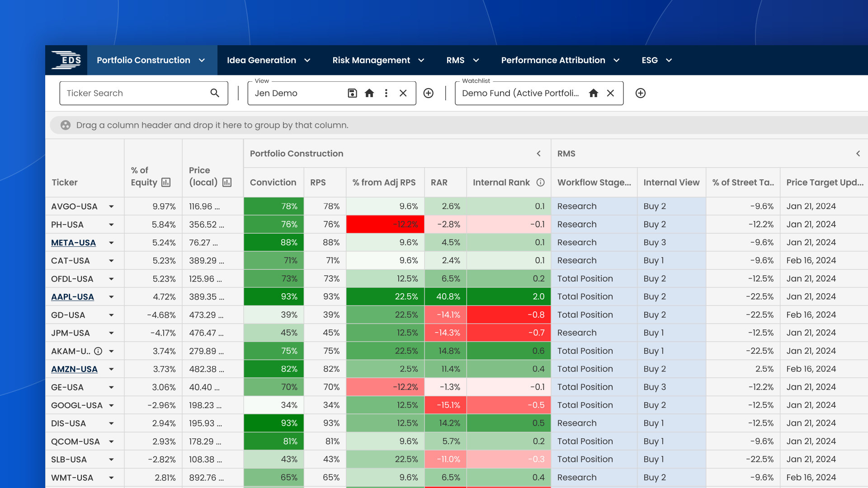868x488 pixels.
Task: Select the SLB-USA ticker cell
Action: tap(85, 460)
